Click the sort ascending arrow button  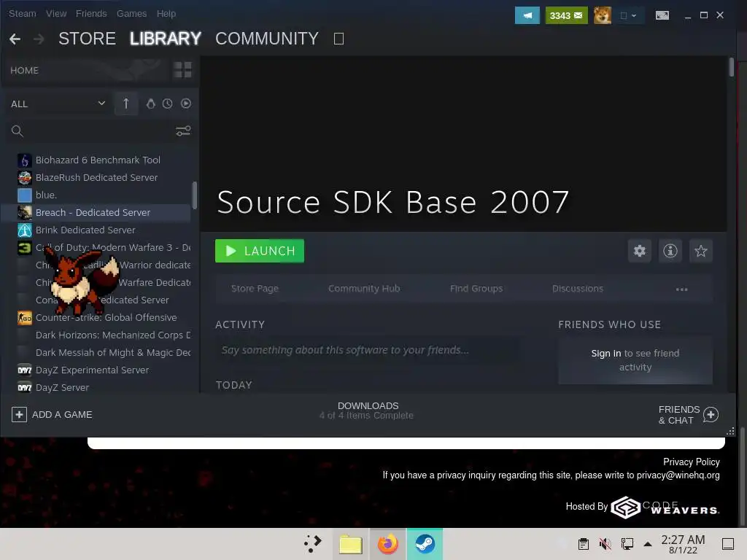point(126,104)
